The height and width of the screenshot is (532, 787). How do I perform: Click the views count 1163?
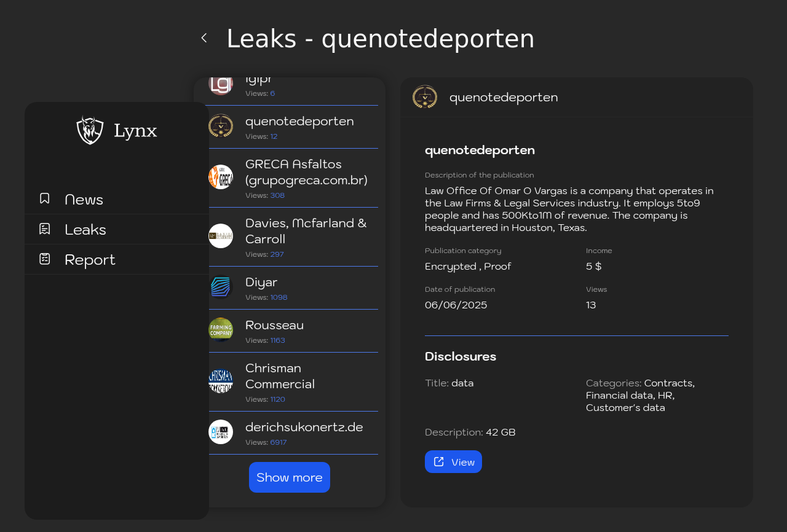tap(278, 340)
